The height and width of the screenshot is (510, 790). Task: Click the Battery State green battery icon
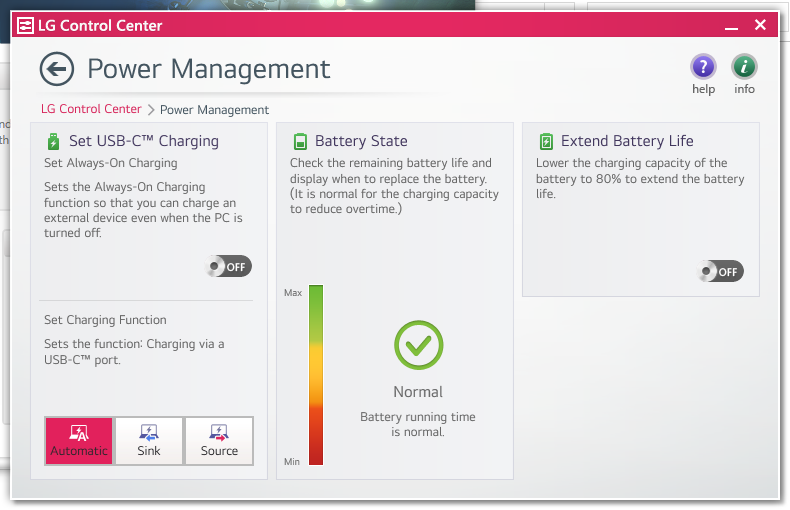click(x=300, y=142)
